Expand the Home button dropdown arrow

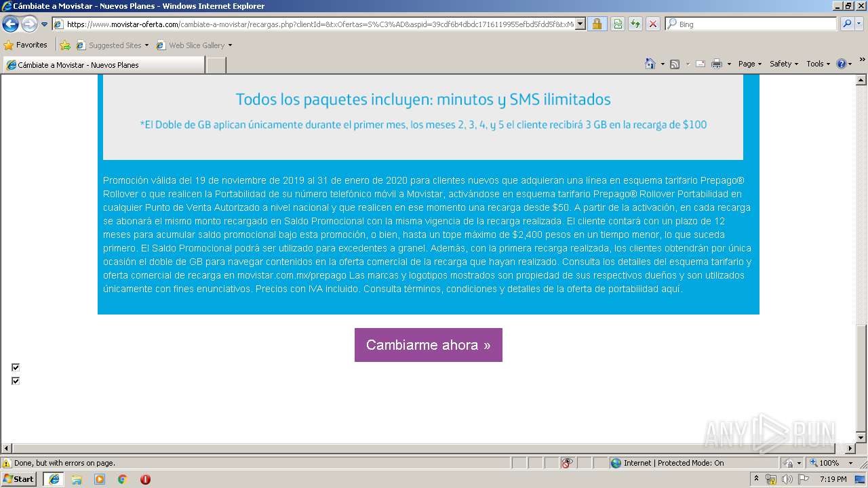[661, 64]
